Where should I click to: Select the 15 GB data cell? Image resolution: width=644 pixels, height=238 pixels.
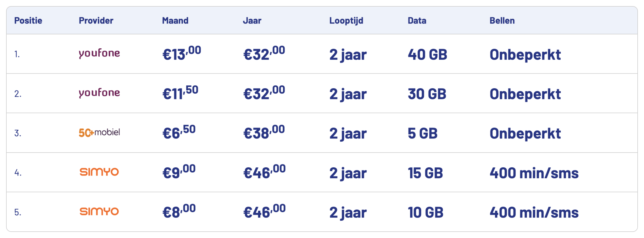(425, 173)
